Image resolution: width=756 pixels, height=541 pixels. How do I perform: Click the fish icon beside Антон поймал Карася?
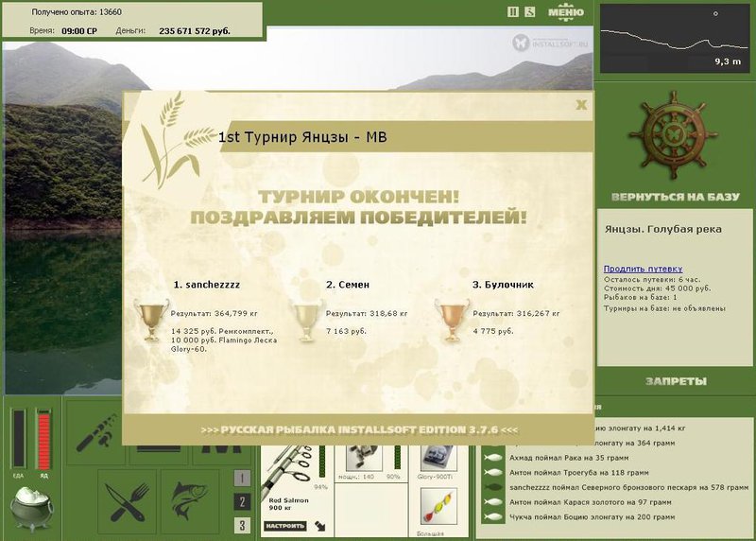pyautogui.click(x=492, y=502)
